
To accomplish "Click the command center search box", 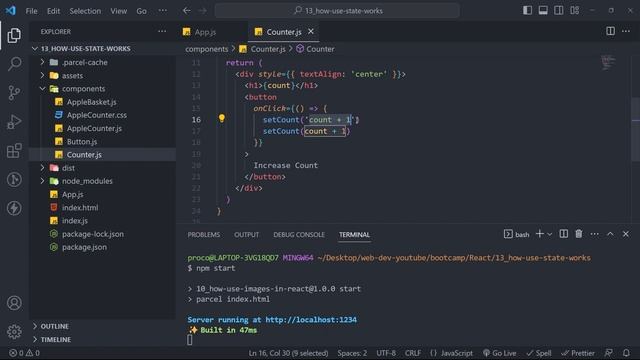I will pyautogui.click(x=337, y=11).
